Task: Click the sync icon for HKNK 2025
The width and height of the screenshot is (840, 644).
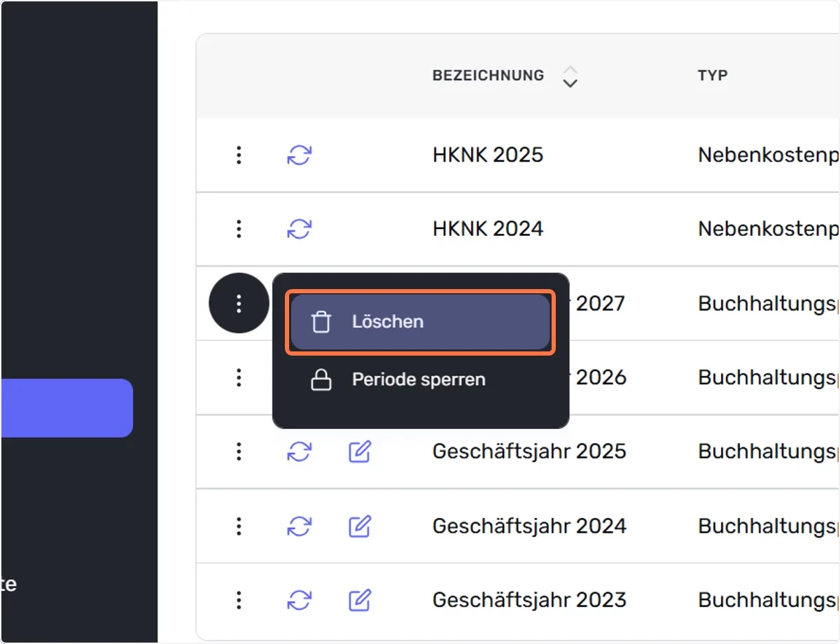Action: pyautogui.click(x=300, y=155)
